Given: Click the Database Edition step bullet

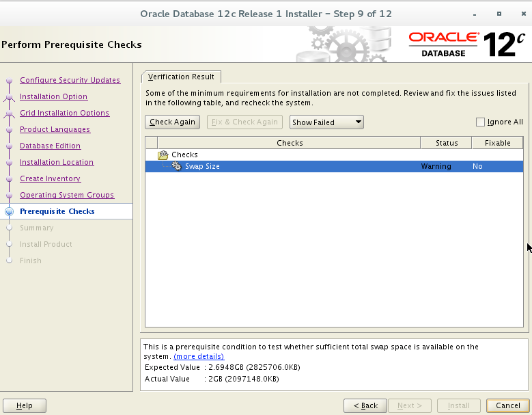Looking at the screenshot, I should 10,146.
